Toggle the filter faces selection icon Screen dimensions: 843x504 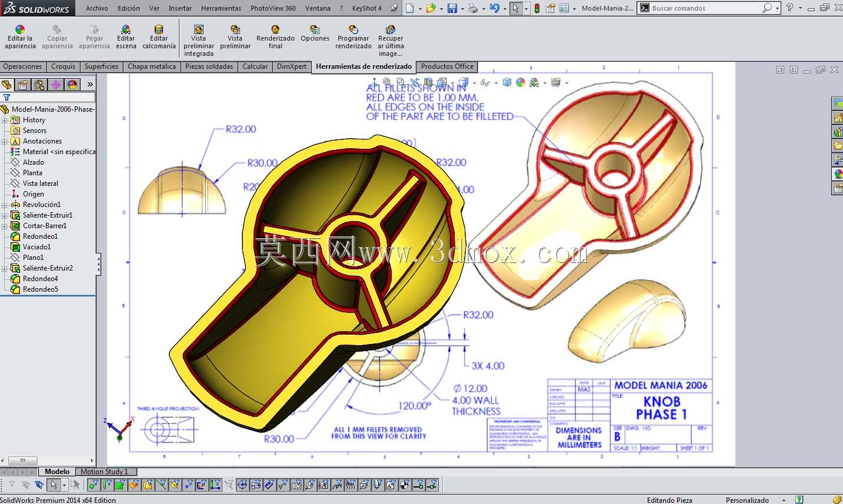click(x=120, y=485)
